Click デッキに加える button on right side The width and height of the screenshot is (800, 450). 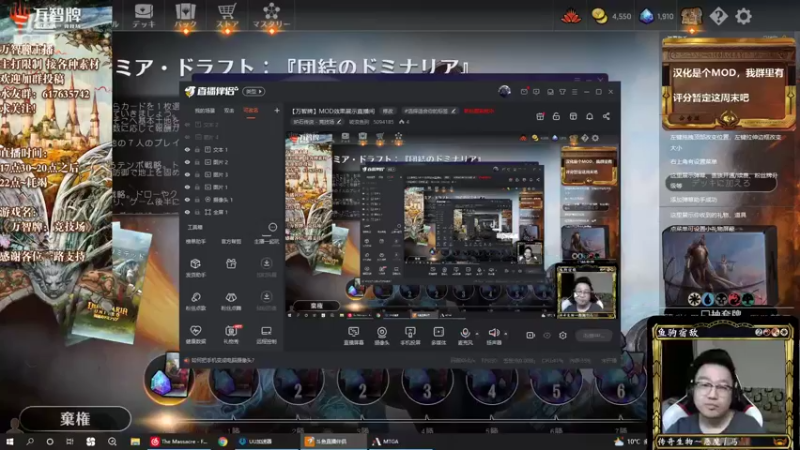pyautogui.click(x=721, y=183)
